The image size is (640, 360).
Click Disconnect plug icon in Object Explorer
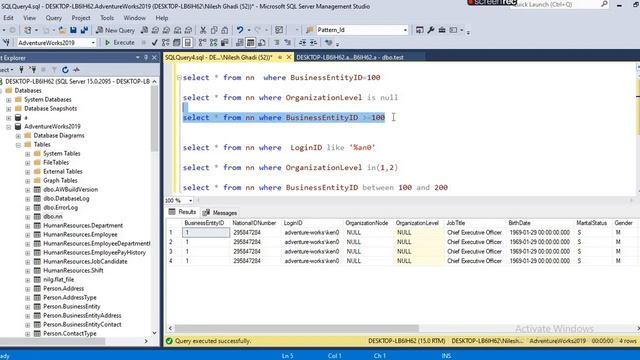coord(33,70)
